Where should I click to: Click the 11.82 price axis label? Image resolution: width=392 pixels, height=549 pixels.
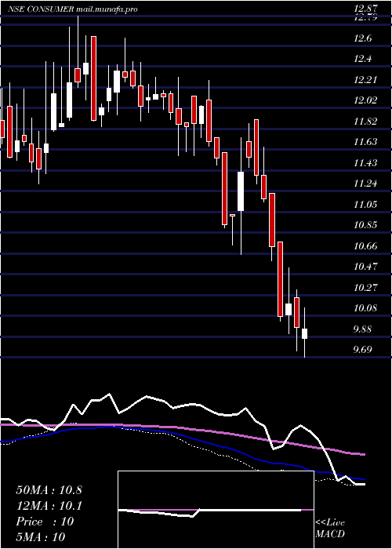(x=366, y=122)
